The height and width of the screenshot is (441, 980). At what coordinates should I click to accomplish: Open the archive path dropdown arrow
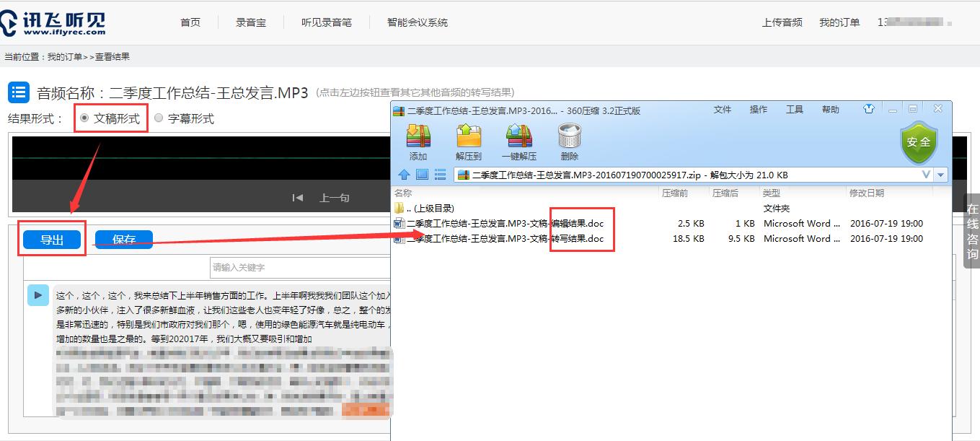click(x=941, y=174)
